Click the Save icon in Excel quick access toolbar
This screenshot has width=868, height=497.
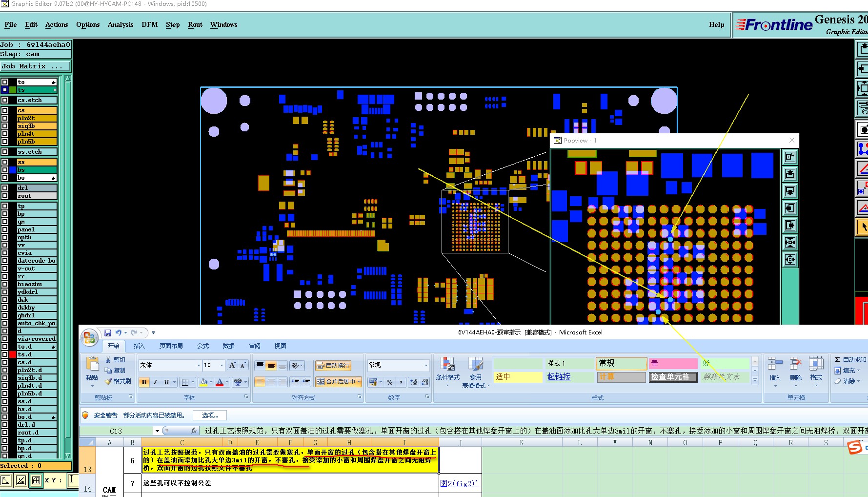(108, 332)
